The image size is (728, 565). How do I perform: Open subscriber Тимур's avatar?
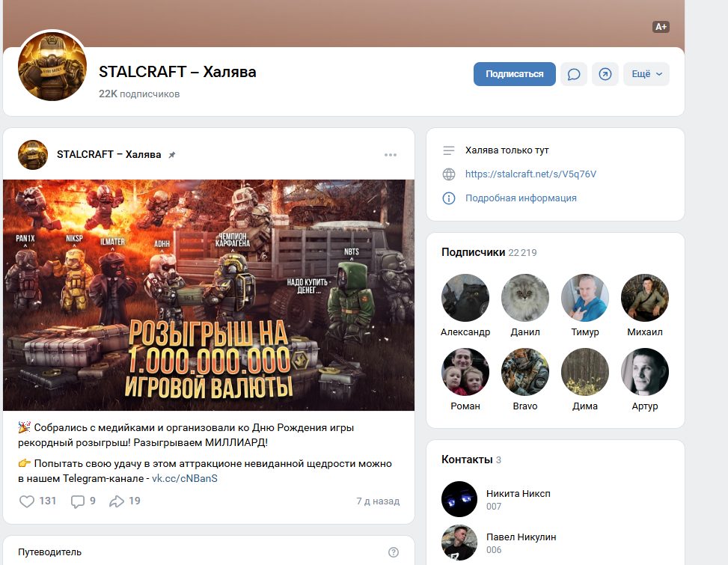585,298
